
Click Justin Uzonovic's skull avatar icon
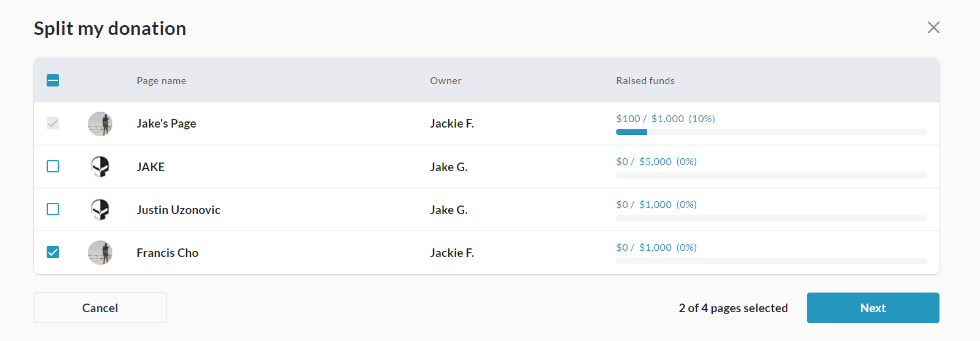[x=100, y=210]
